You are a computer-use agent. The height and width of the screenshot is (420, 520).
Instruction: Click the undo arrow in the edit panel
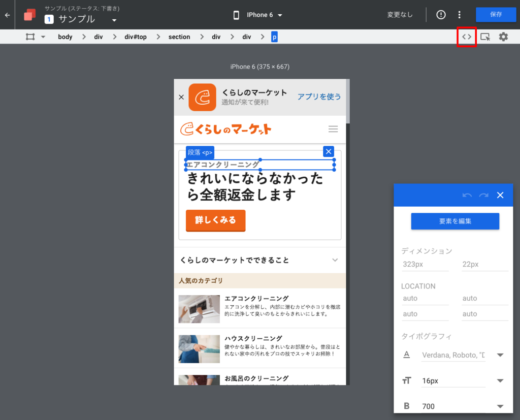click(467, 195)
